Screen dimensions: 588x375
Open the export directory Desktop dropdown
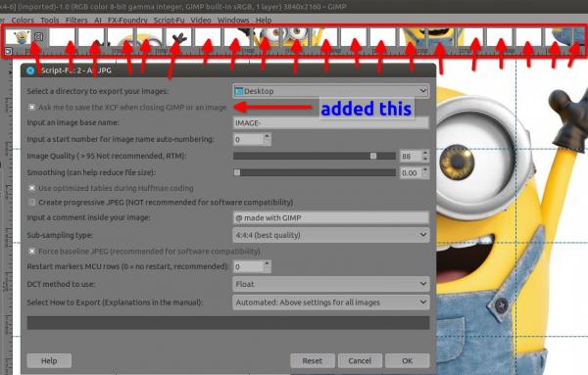tap(331, 91)
